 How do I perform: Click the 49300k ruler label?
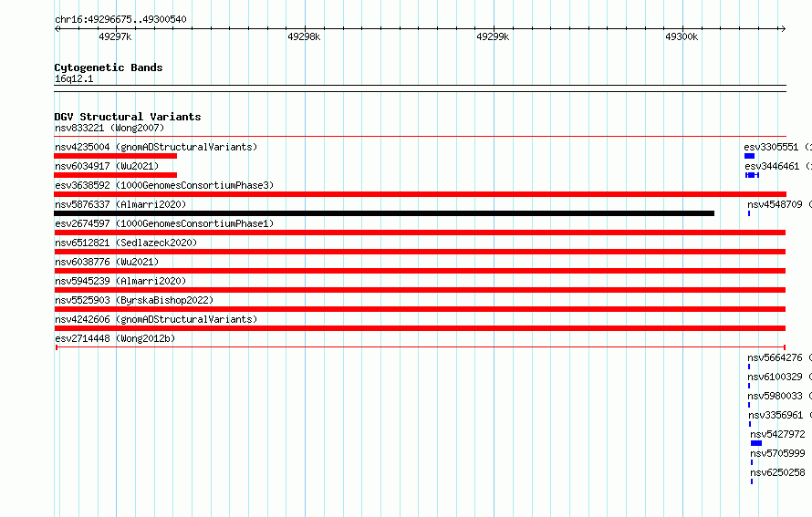[x=682, y=36]
